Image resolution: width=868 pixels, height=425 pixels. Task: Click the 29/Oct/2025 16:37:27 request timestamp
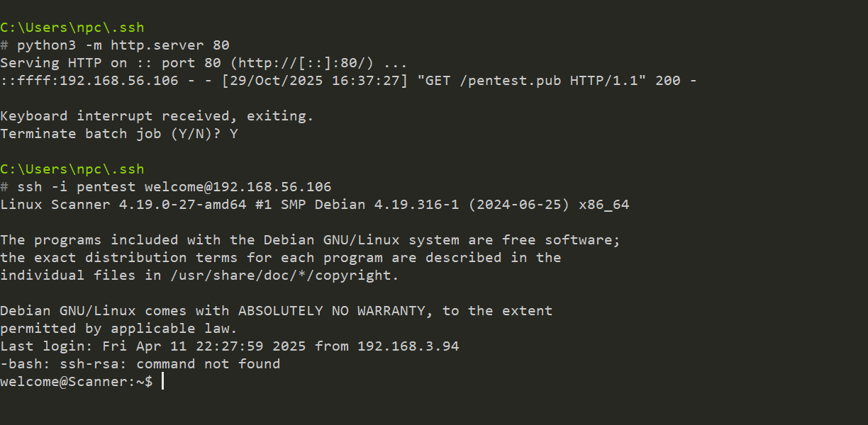pyautogui.click(x=314, y=81)
